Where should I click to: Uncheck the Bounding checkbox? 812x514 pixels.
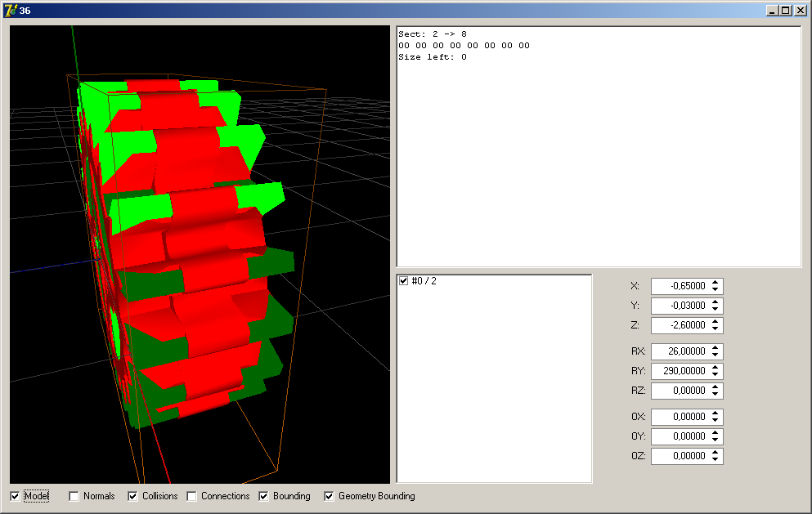pyautogui.click(x=264, y=496)
